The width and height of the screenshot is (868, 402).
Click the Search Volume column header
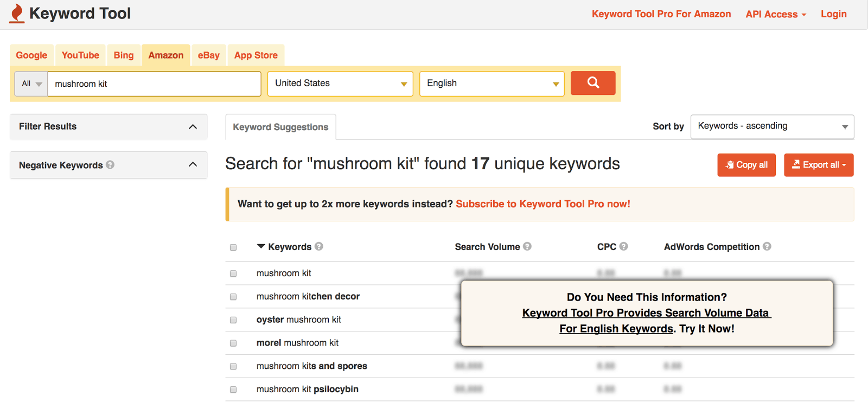tap(487, 247)
